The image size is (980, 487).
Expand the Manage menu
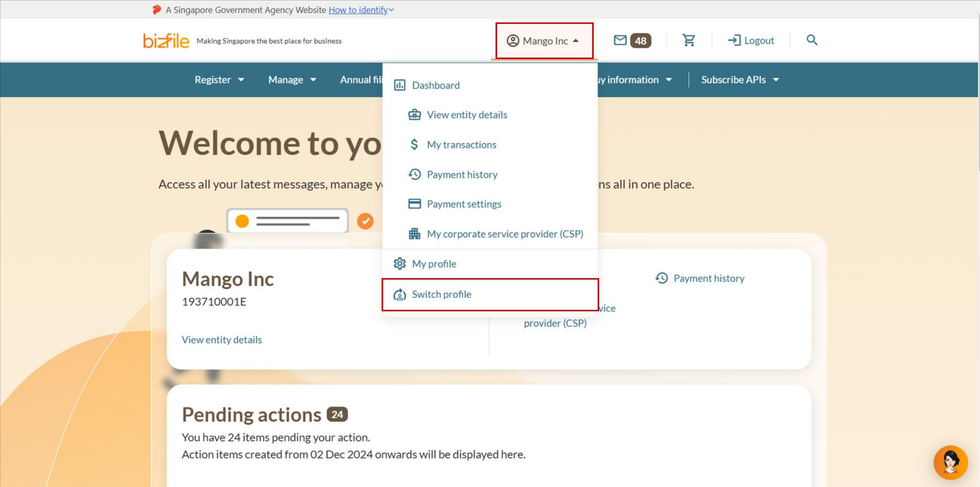(292, 80)
